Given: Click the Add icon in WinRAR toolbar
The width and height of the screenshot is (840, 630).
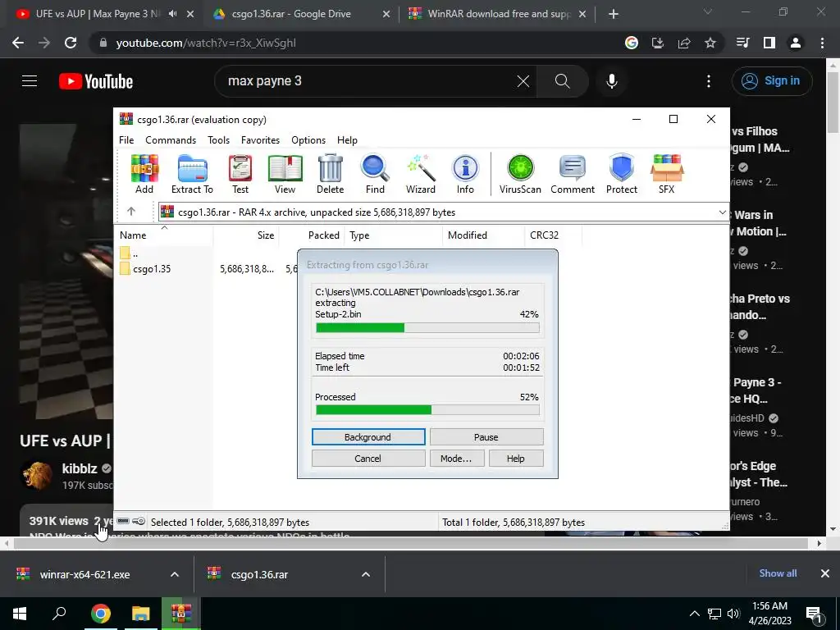Looking at the screenshot, I should coord(144,174).
